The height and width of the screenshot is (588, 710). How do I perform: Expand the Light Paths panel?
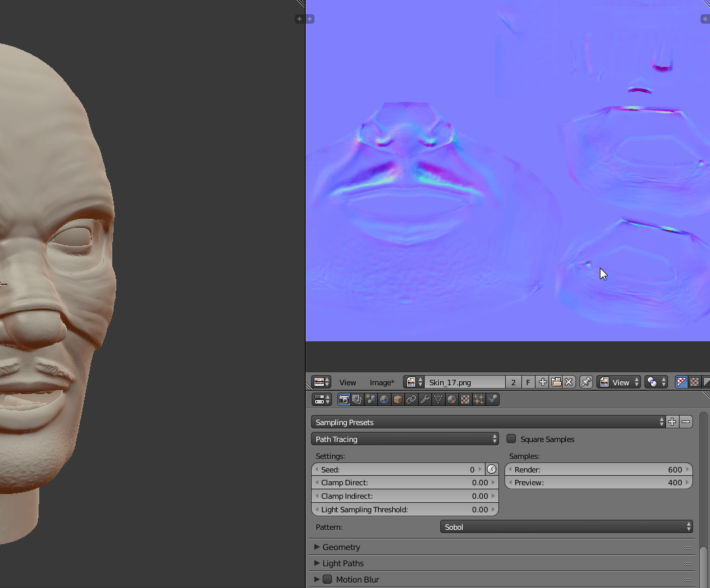pyautogui.click(x=343, y=563)
